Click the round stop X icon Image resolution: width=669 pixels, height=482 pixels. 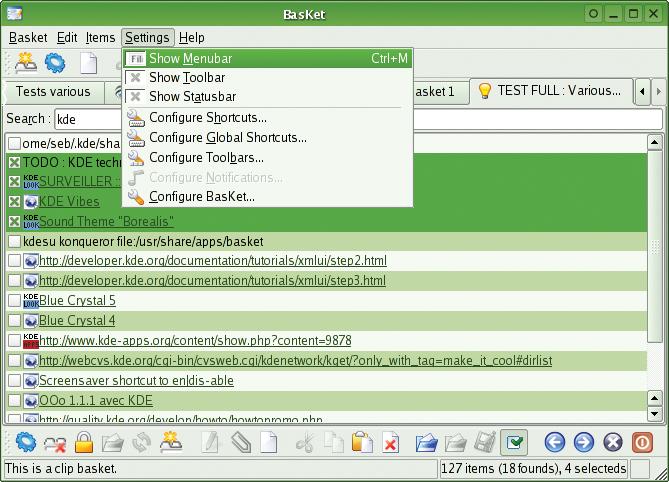(x=613, y=442)
